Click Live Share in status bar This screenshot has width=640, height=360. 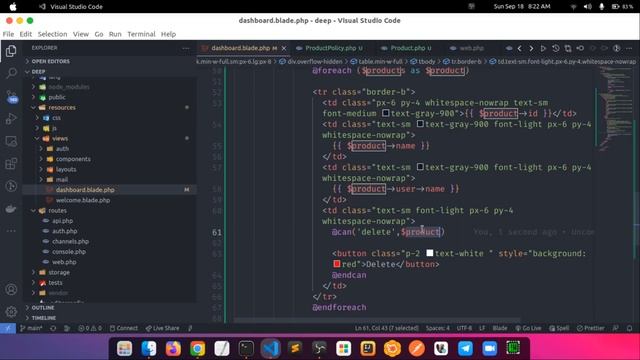[x=162, y=328]
